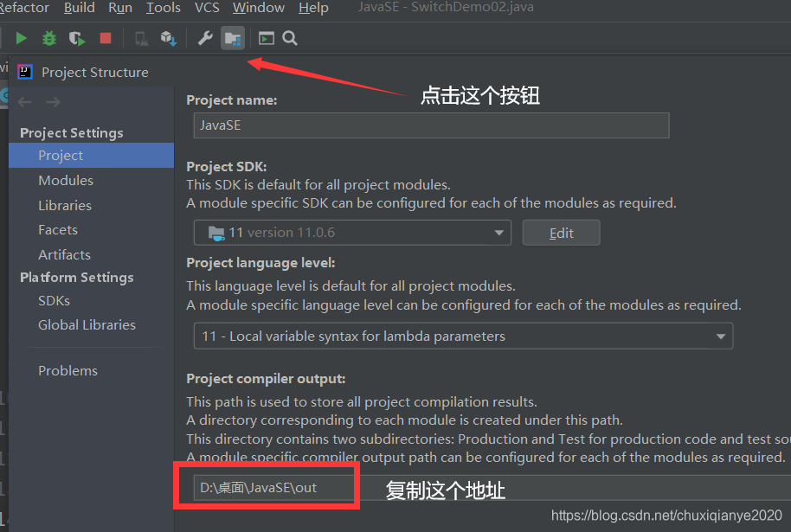Screen dimensions: 791x532
Task: Open Search Everywhere magnifier icon
Action: (290, 38)
